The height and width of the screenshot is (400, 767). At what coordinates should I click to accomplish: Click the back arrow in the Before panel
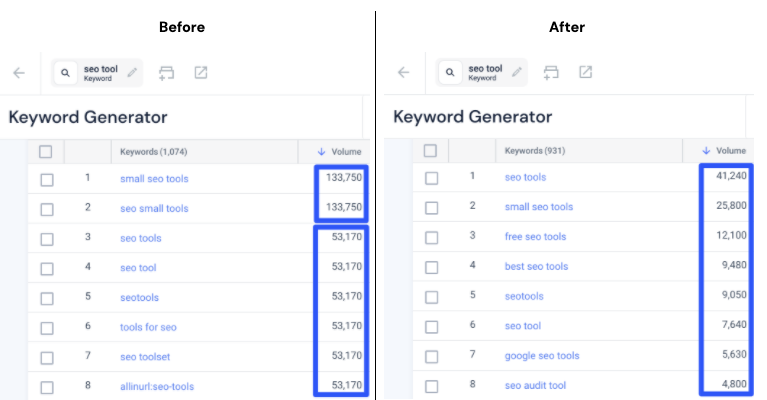19,73
